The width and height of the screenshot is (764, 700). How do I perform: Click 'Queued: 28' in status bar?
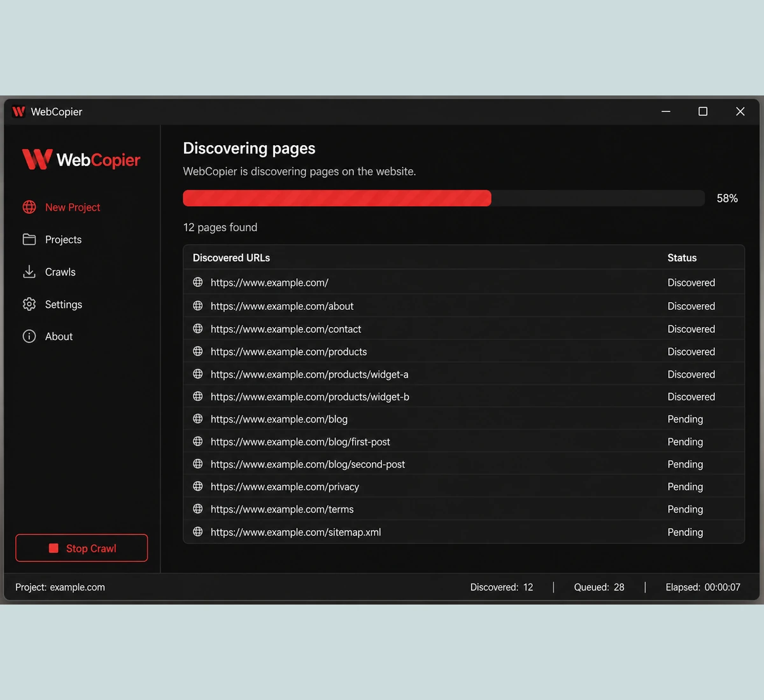599,587
